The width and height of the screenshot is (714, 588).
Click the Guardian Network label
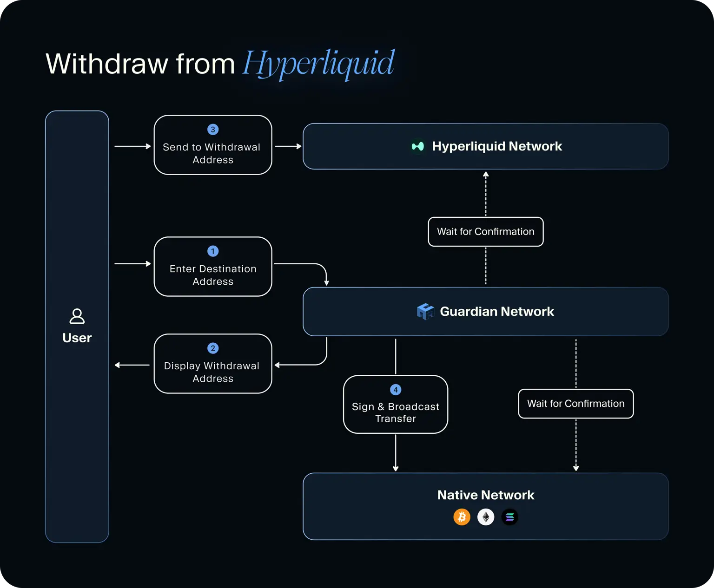(x=497, y=311)
